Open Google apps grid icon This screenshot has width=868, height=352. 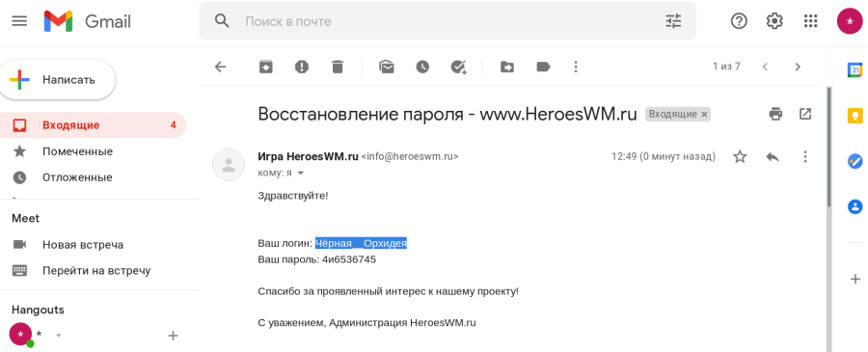[x=810, y=21]
